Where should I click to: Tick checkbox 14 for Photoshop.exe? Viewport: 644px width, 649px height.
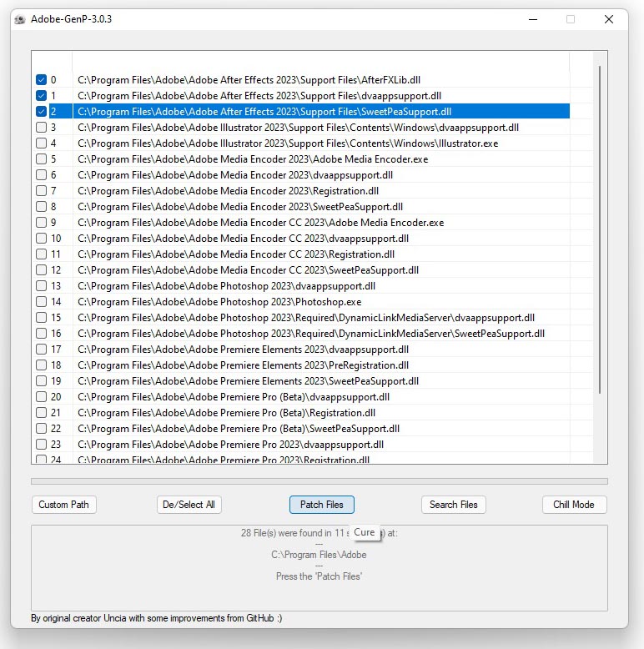click(x=42, y=302)
